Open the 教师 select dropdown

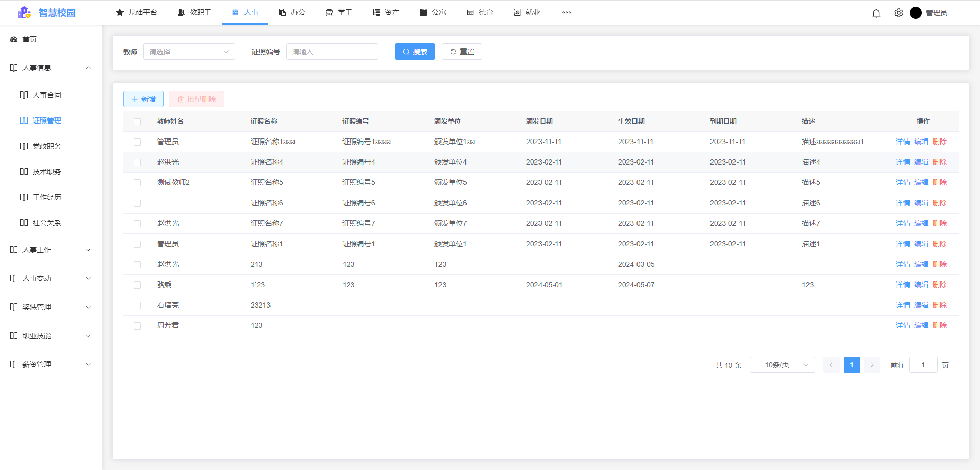(189, 52)
